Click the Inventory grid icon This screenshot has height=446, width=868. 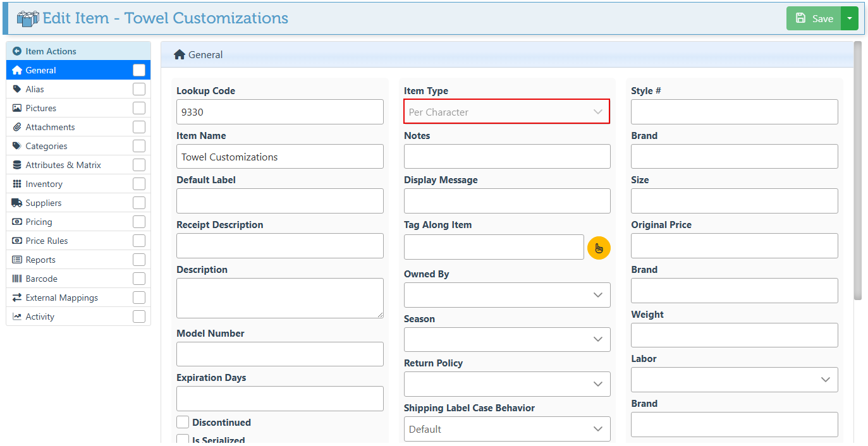pyautogui.click(x=17, y=184)
